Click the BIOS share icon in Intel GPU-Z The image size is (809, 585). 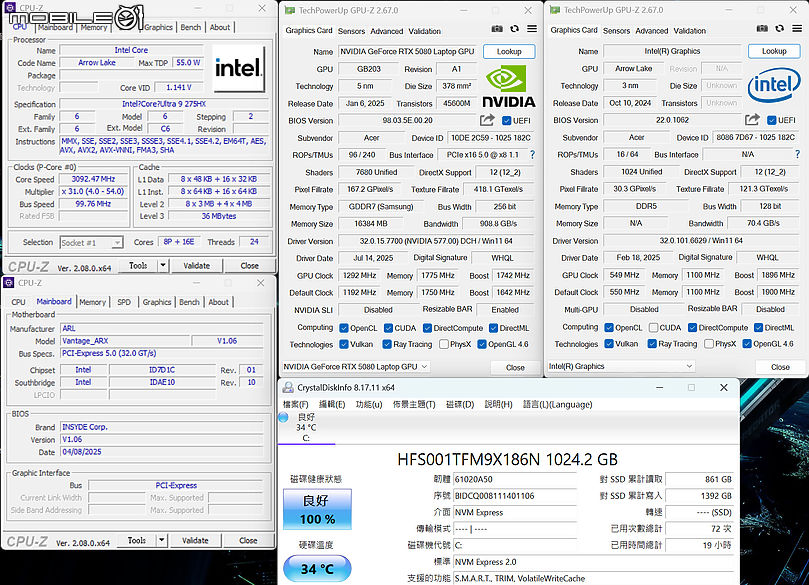click(x=752, y=120)
